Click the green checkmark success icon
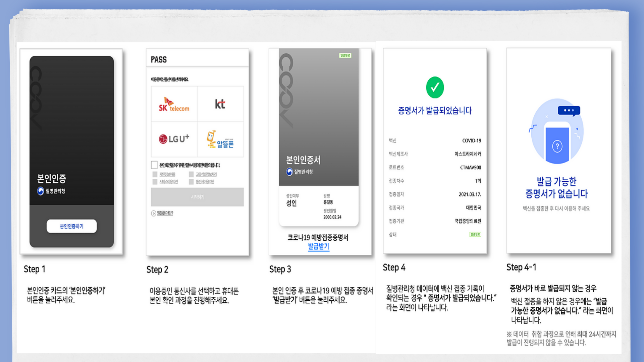Image resolution: width=644 pixels, height=362 pixels. [435, 87]
